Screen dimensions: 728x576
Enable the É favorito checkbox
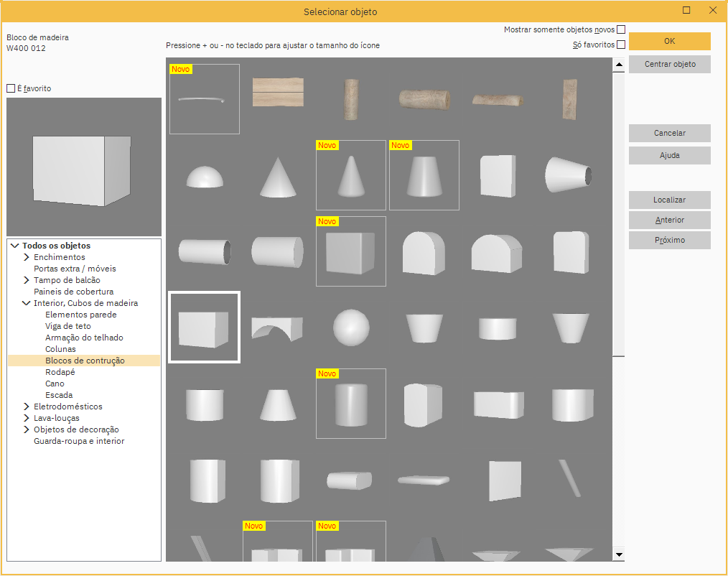(11, 88)
